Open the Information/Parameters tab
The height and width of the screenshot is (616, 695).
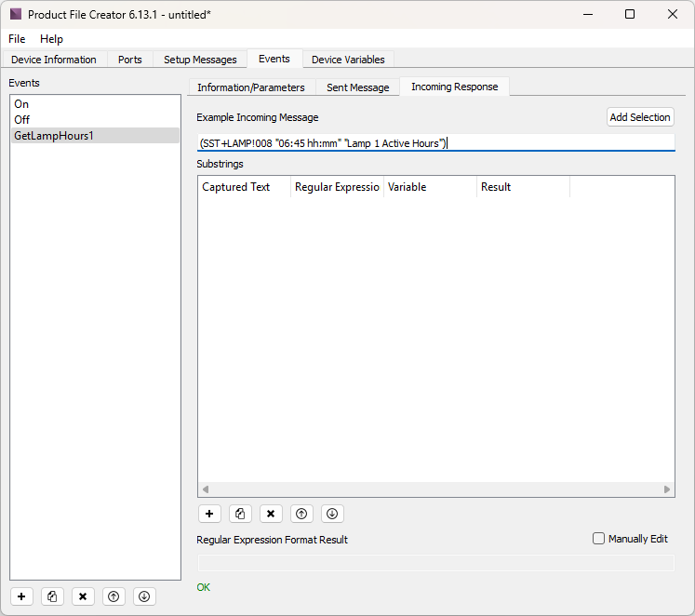pos(250,87)
